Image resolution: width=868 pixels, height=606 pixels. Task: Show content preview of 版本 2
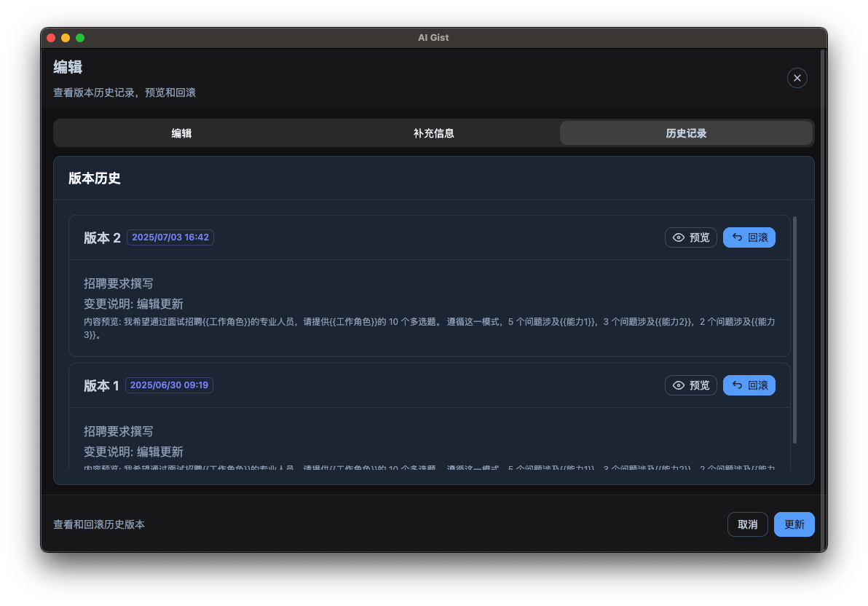tap(690, 237)
